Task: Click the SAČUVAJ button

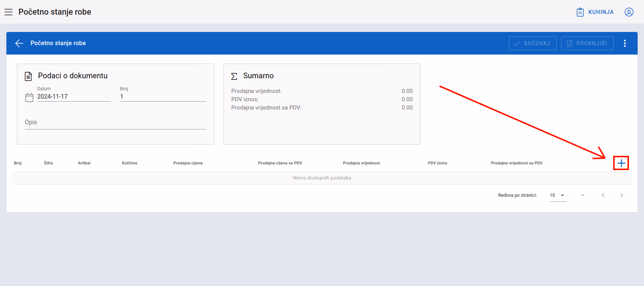Action: 533,43
